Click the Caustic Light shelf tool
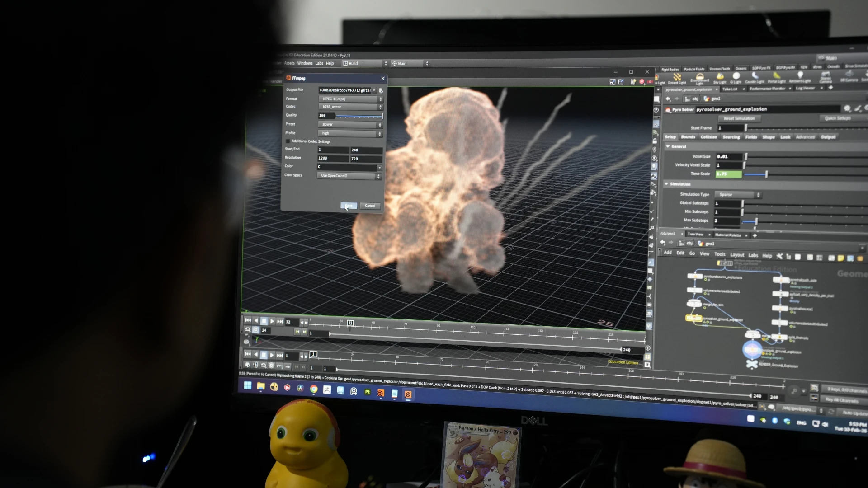 pos(755,78)
